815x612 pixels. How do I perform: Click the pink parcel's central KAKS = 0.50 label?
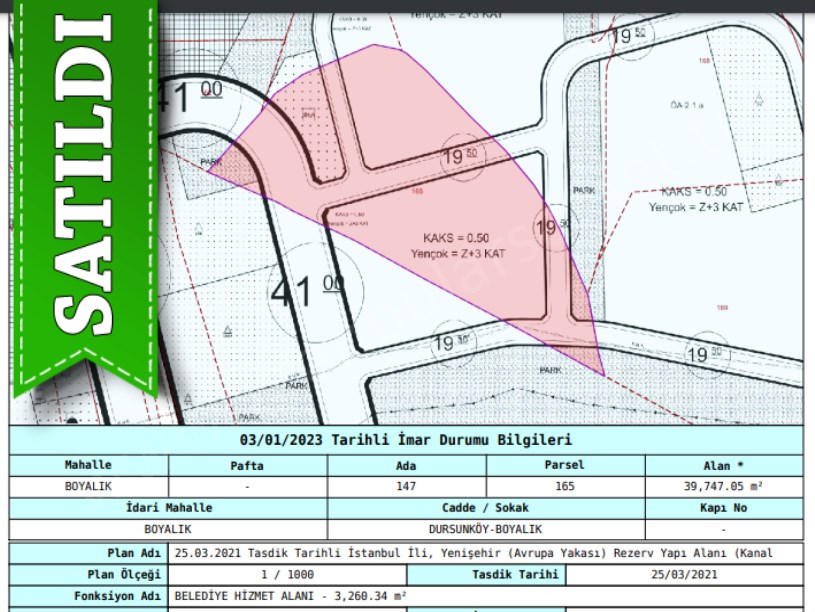click(x=456, y=239)
